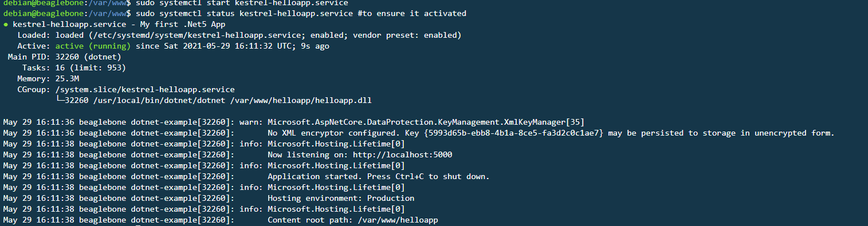The image size is (868, 226).
Task: Click the 'Tasks: 16 (limit: 953)' line
Action: (74, 68)
